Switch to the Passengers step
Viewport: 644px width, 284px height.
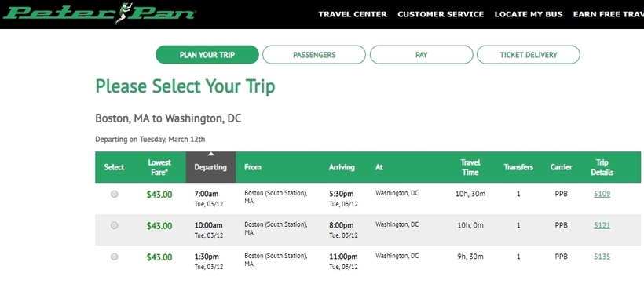tap(314, 55)
